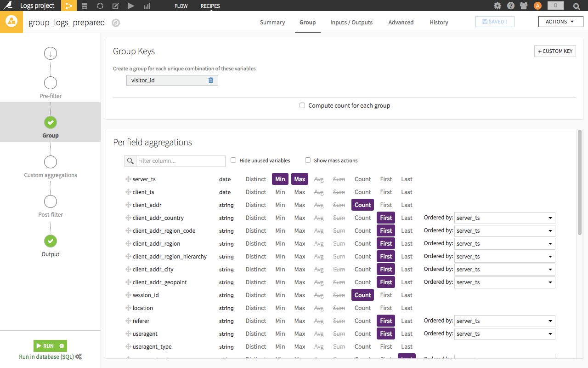Viewport: 588px width, 368px height.
Task: Open Ordered by dropdown for client_addr_country
Action: 504,218
